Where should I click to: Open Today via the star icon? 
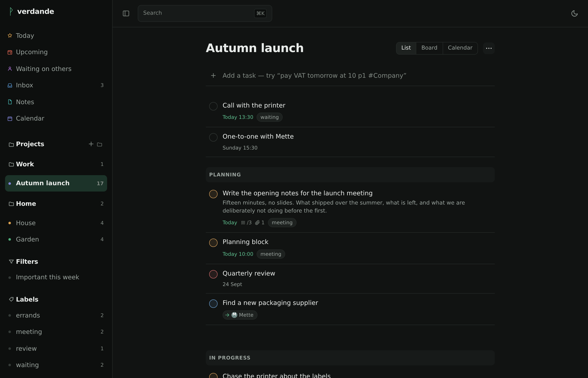10,35
